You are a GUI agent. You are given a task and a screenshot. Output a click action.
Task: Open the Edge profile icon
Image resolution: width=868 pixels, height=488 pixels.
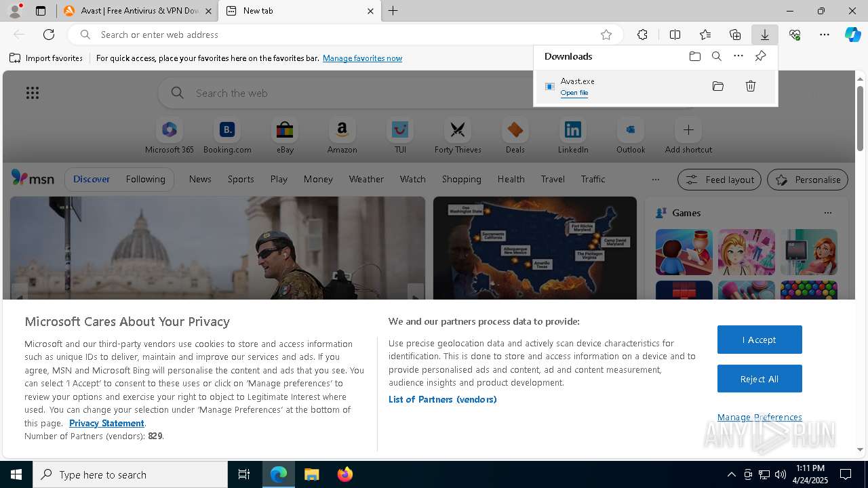pos(15,11)
